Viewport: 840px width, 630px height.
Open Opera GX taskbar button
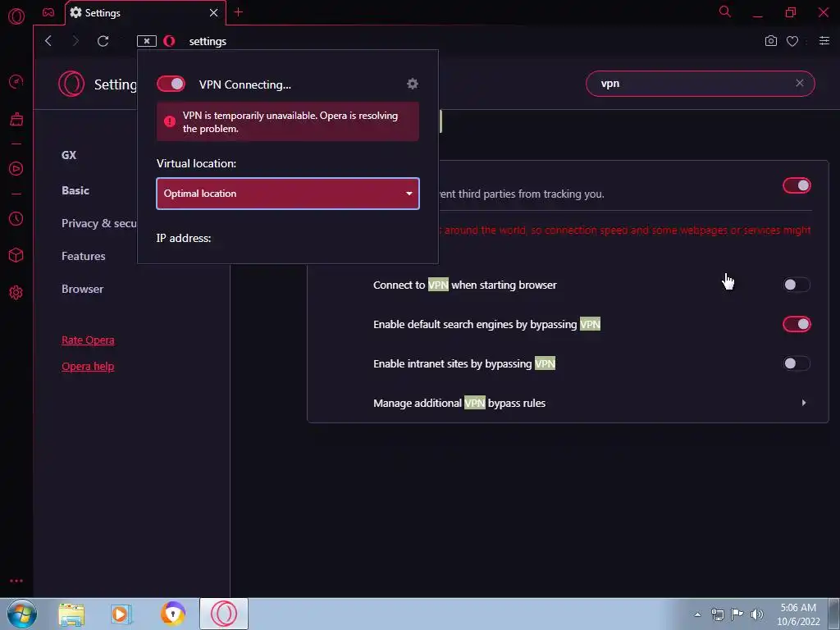tap(224, 614)
